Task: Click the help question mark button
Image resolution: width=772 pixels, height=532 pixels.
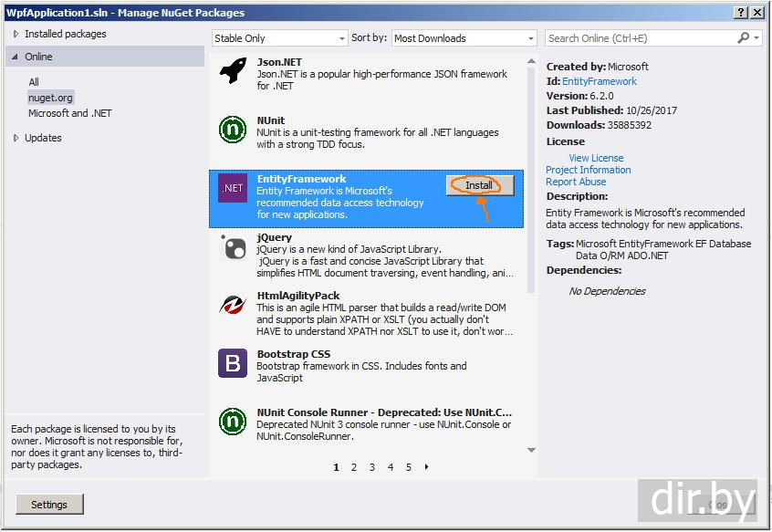Action: click(740, 13)
